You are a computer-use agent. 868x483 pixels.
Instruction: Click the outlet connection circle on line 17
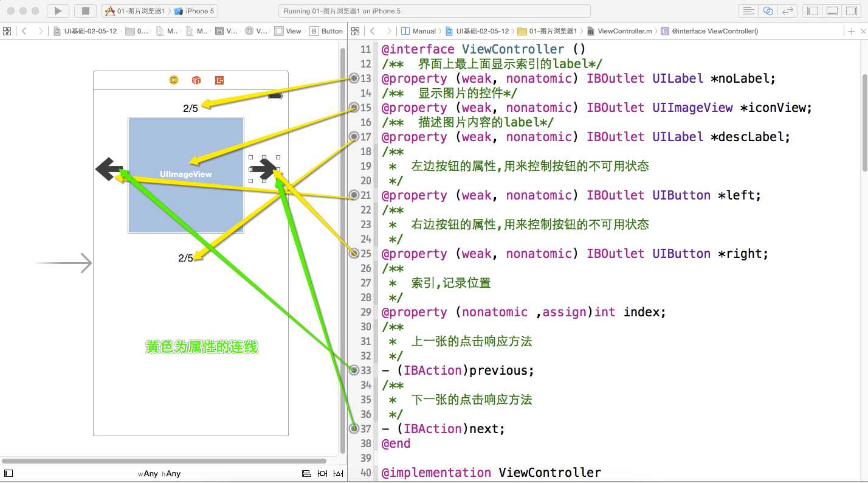tap(355, 137)
